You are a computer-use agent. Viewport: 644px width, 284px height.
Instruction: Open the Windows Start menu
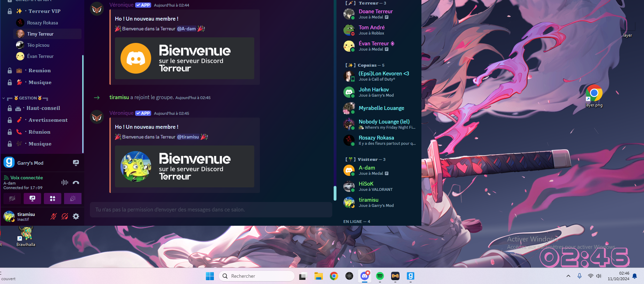pos(210,276)
